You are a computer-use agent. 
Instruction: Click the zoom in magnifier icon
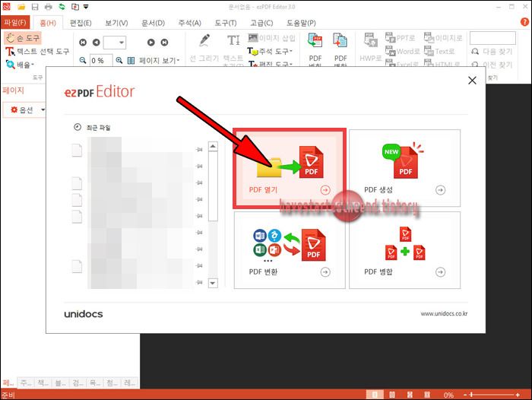pyautogui.click(x=119, y=60)
